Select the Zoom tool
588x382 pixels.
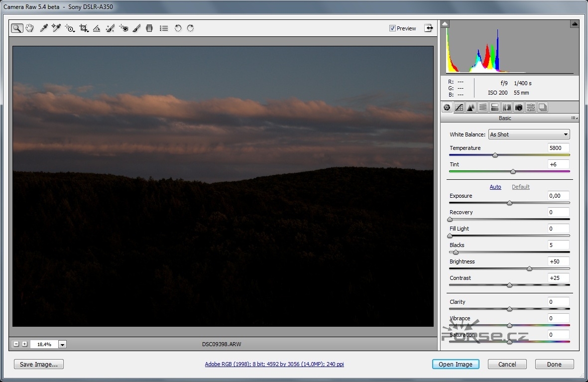point(17,28)
